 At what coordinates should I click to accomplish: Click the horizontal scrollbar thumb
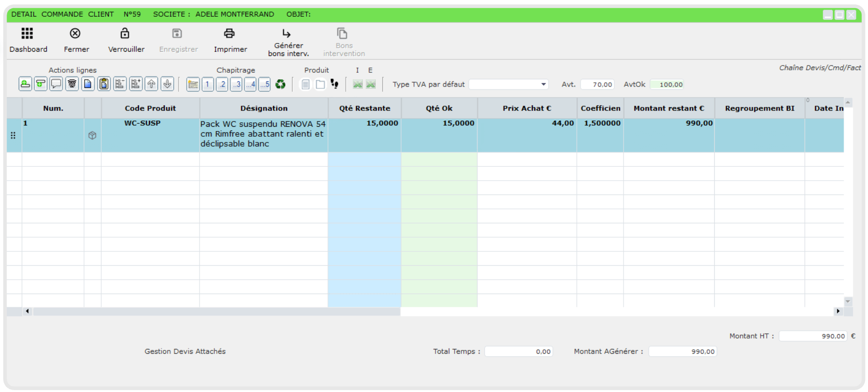pos(216,311)
